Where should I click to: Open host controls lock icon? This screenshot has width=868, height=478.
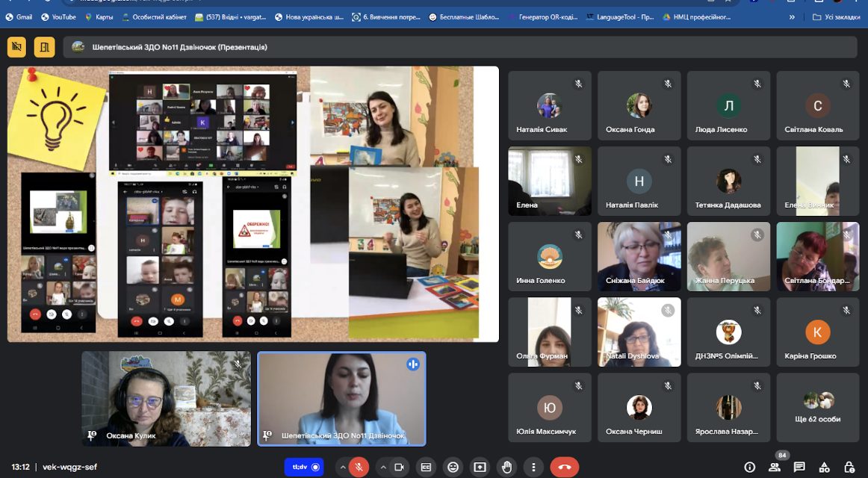tap(849, 468)
